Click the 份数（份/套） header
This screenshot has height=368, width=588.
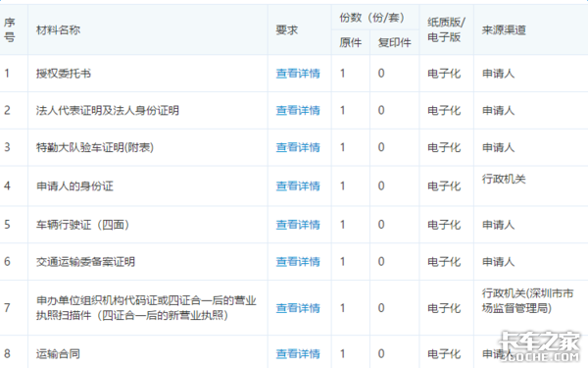pyautogui.click(x=372, y=18)
